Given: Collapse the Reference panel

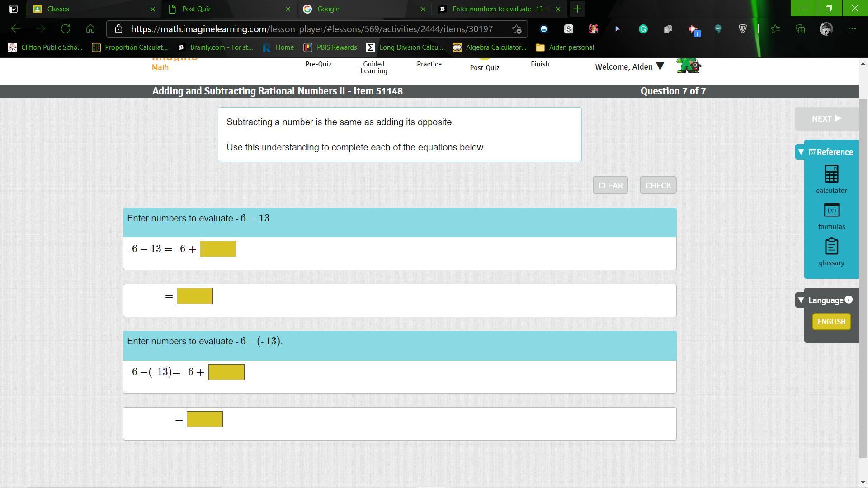Looking at the screenshot, I should click(801, 152).
